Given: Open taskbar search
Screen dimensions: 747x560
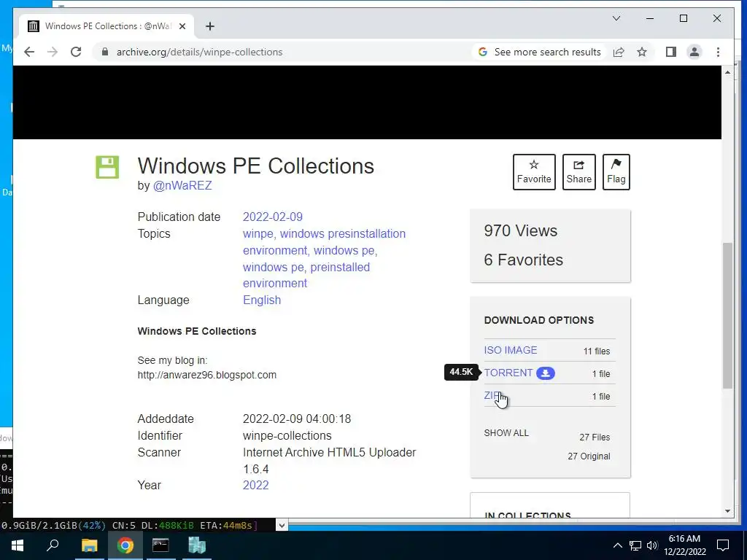Looking at the screenshot, I should coord(53,545).
